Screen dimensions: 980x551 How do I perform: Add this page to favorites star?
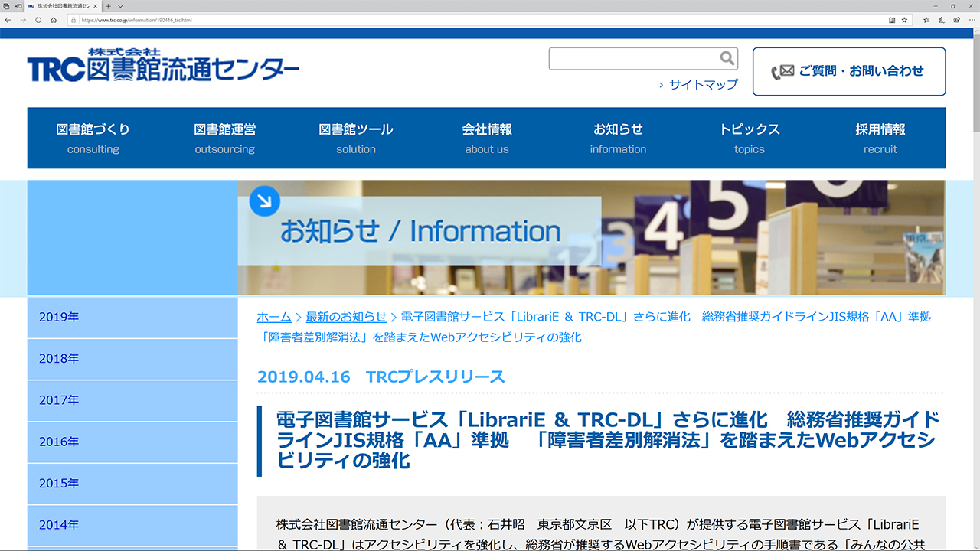click(904, 20)
